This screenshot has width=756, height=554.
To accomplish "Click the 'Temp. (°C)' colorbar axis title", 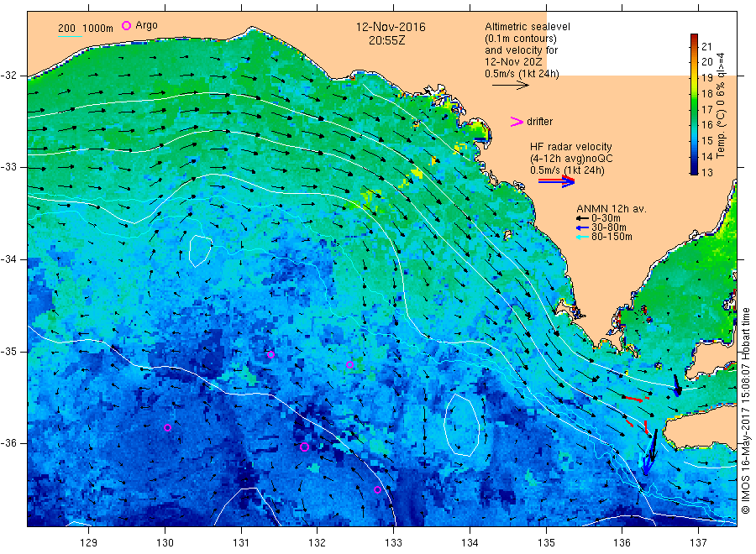I will click(x=721, y=133).
